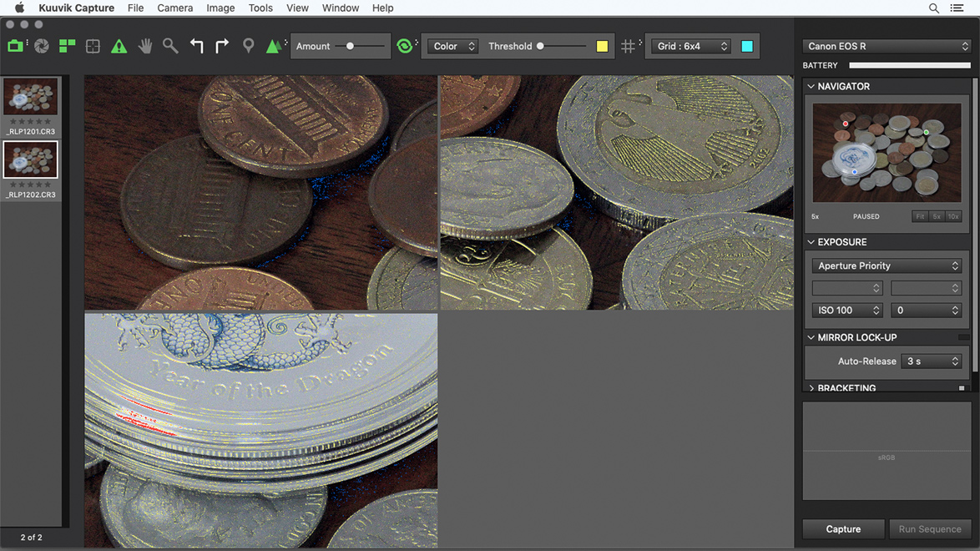
Task: Click the green camera capture icon
Action: coord(15,46)
